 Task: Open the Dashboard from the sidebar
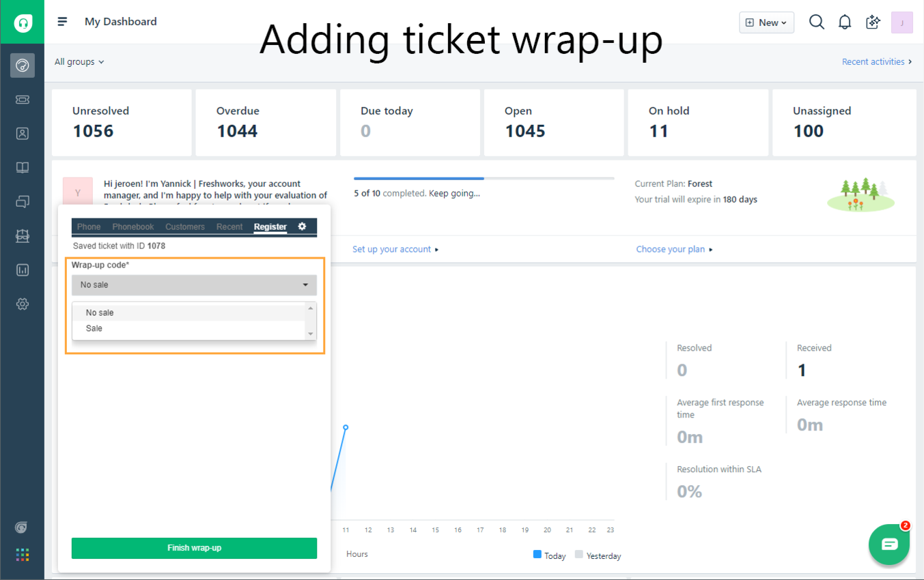click(23, 66)
